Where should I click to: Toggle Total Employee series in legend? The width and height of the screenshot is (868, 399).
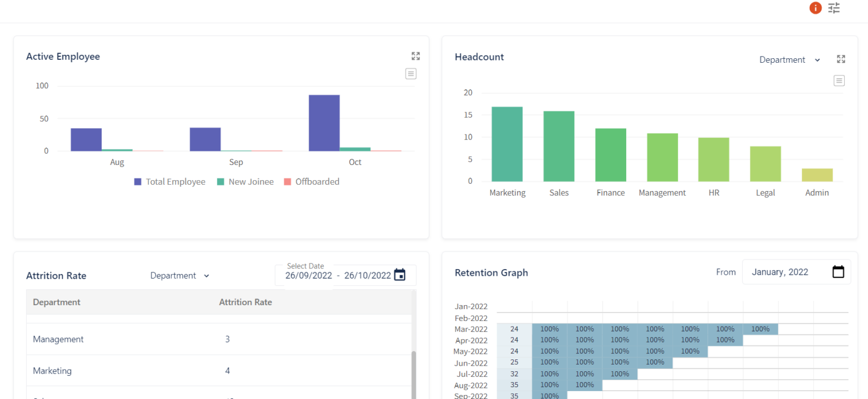(x=170, y=182)
